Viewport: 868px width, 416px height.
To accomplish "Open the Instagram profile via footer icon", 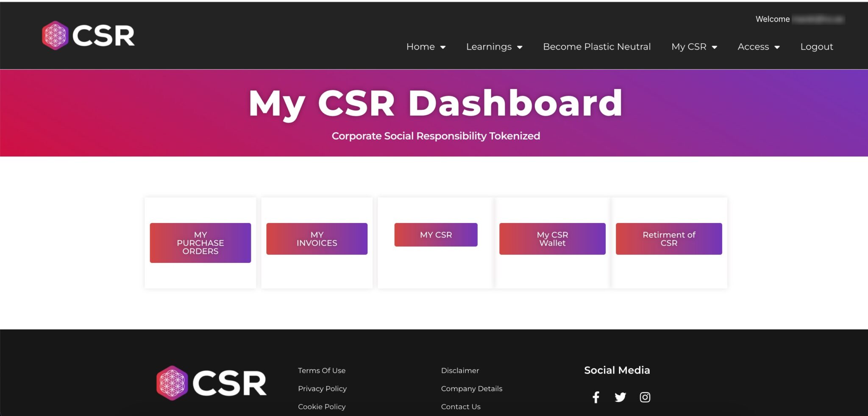I will pyautogui.click(x=645, y=397).
